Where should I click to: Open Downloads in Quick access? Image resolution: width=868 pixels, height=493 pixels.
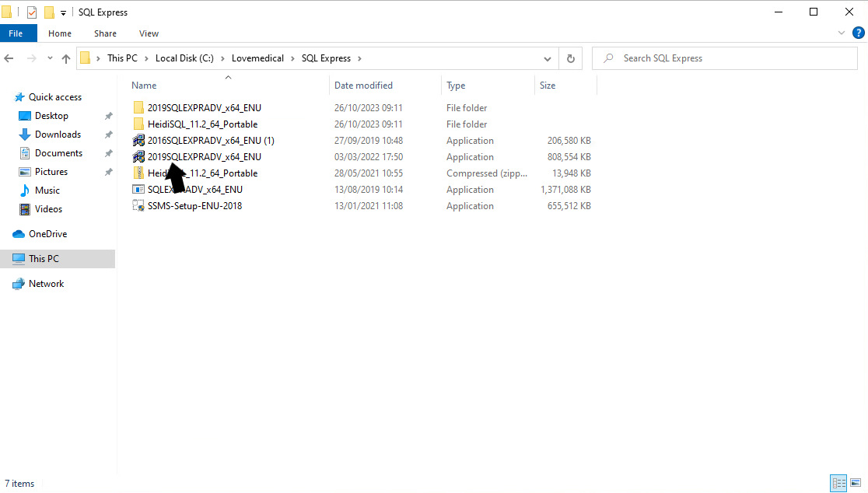[x=58, y=135]
